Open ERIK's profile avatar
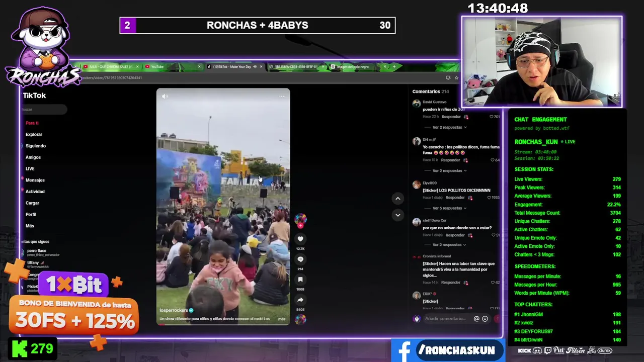 coord(416,296)
